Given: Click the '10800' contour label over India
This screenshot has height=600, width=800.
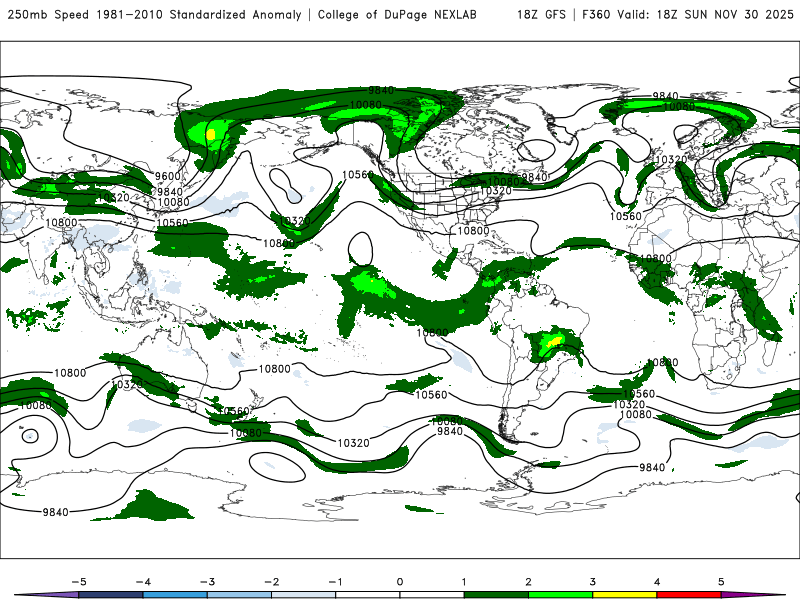Looking at the screenshot, I should pos(61,223).
